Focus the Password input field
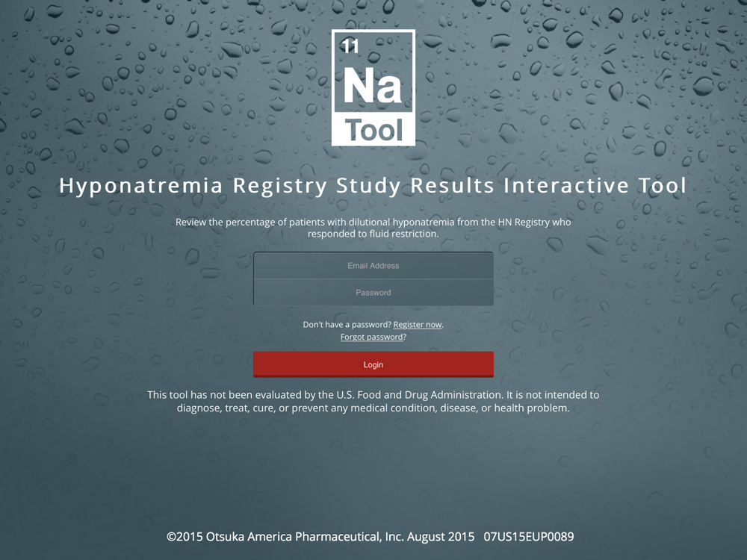This screenshot has width=747, height=560. click(x=373, y=293)
